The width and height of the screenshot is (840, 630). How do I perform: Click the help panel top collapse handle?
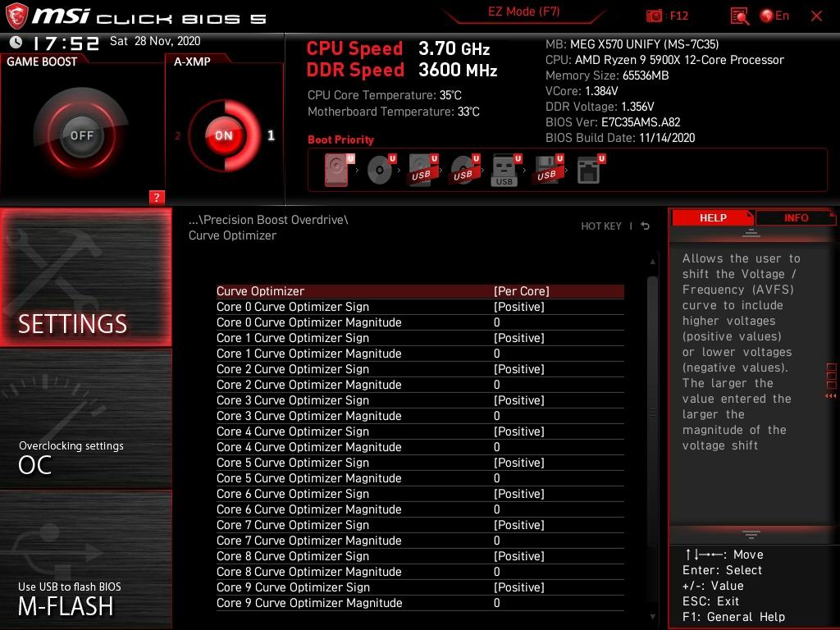tap(751, 233)
